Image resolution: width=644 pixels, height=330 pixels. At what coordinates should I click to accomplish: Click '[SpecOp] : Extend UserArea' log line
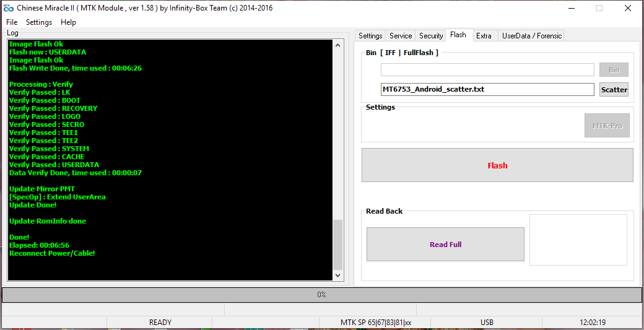(x=58, y=197)
